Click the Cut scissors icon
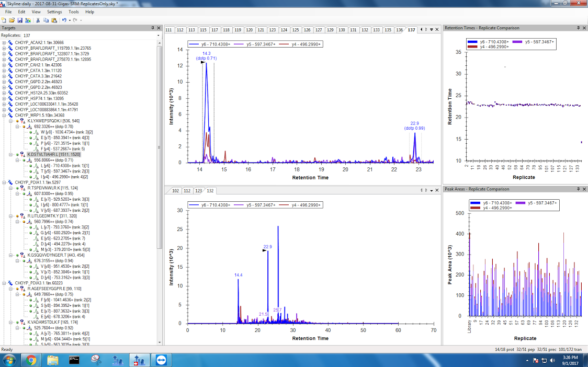Image resolution: width=588 pixels, height=367 pixels. click(x=38, y=20)
